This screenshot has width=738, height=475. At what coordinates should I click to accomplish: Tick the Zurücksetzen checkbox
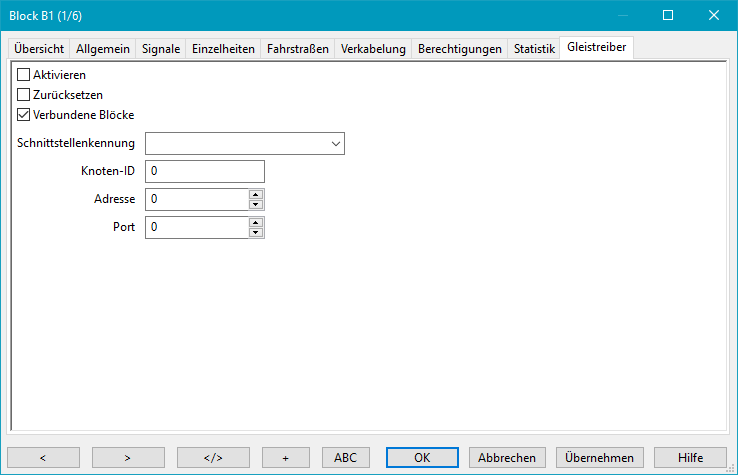[24, 95]
